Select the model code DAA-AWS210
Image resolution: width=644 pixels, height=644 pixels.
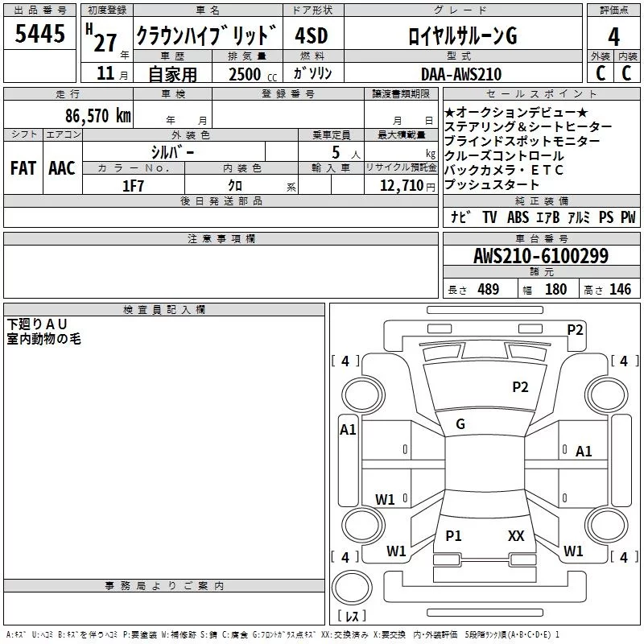[461, 74]
